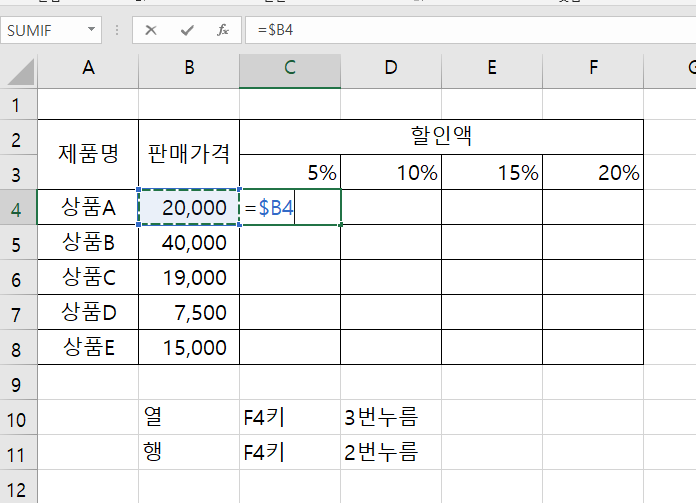Cancel formula entry with the X icon

tap(151, 30)
